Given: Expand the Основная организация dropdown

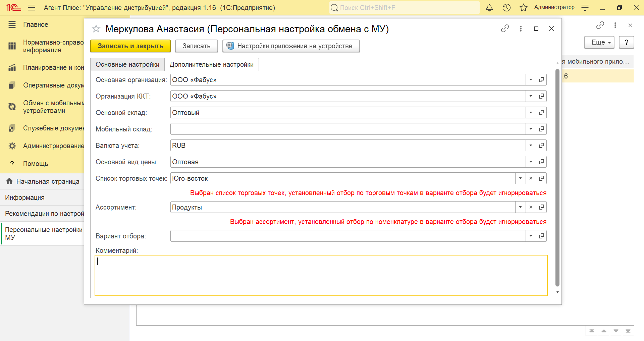Looking at the screenshot, I should [531, 80].
